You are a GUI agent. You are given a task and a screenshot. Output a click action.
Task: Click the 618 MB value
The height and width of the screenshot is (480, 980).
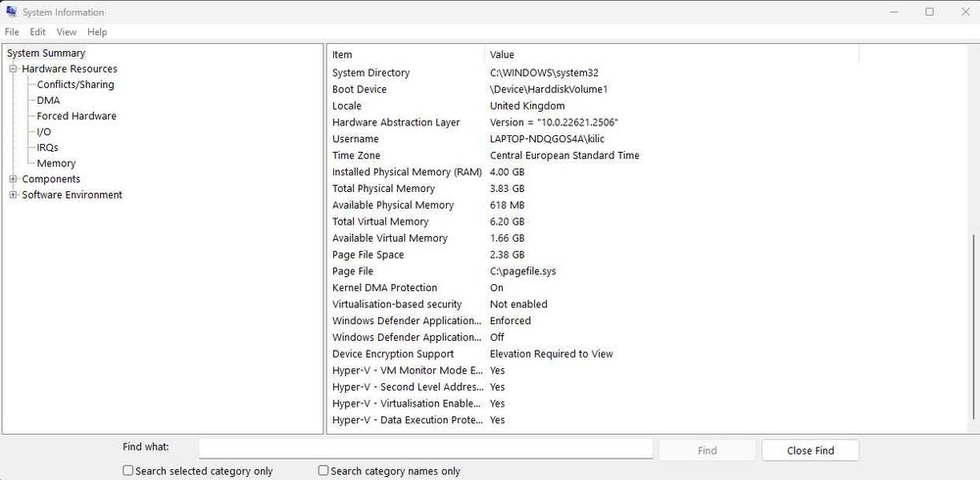[507, 205]
